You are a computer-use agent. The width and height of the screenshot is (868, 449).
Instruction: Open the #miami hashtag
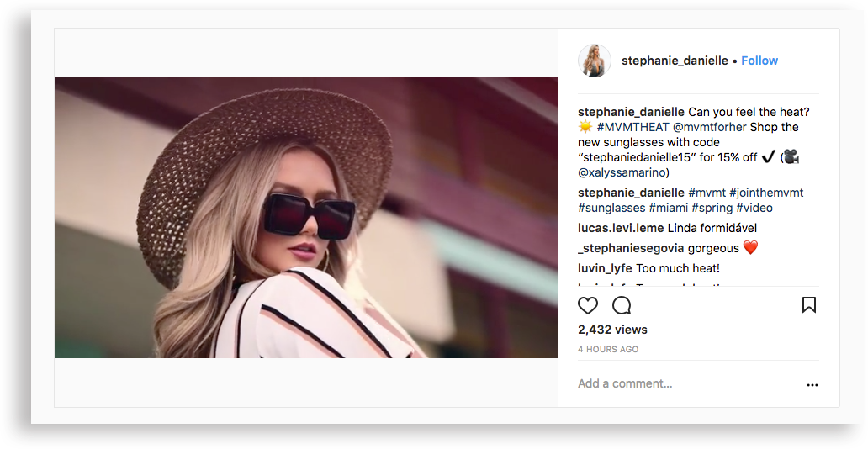click(x=668, y=209)
